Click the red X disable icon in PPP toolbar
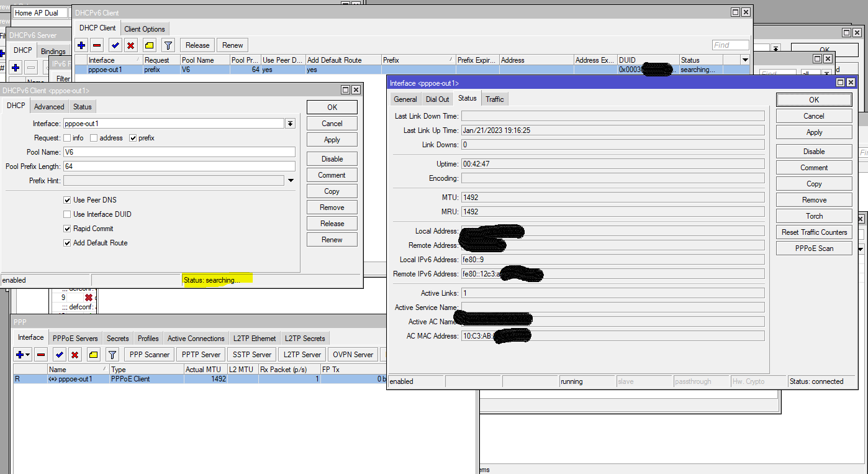 click(75, 355)
